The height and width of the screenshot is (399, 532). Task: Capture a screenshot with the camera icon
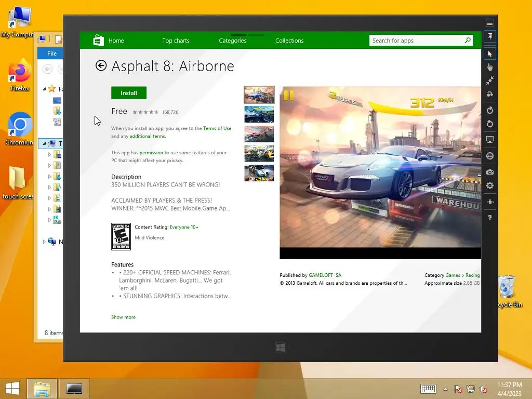pos(490,172)
